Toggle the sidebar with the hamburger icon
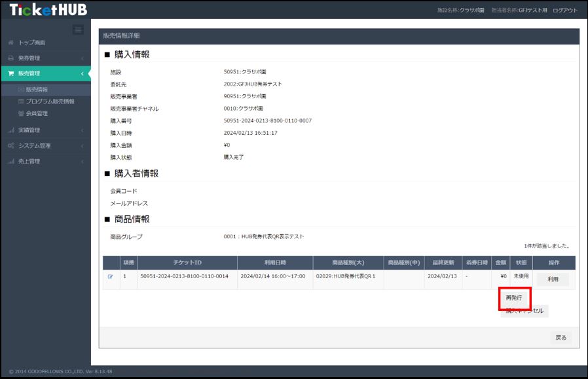This screenshot has height=379, width=588. (x=78, y=29)
